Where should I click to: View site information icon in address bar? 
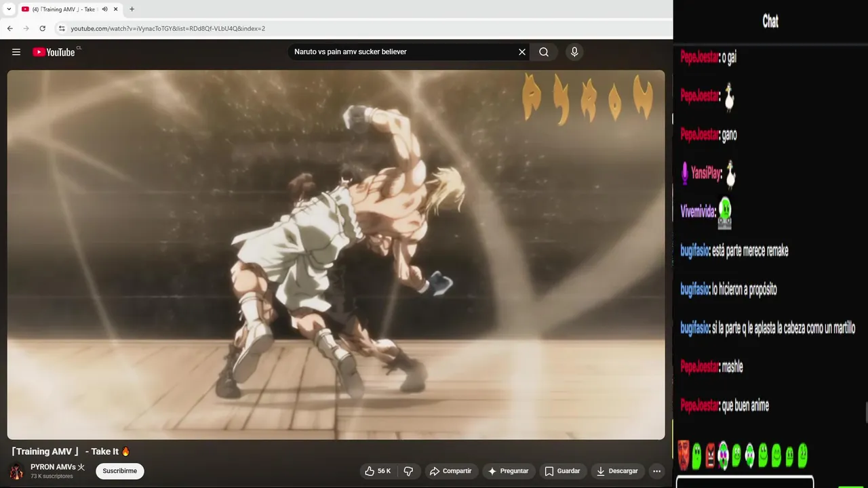click(x=62, y=28)
